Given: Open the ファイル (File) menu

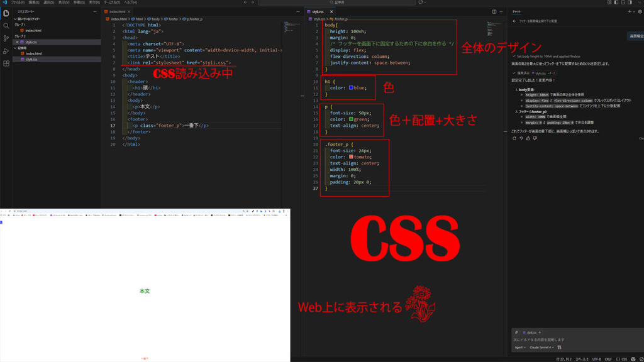Looking at the screenshot, I should point(17,3).
